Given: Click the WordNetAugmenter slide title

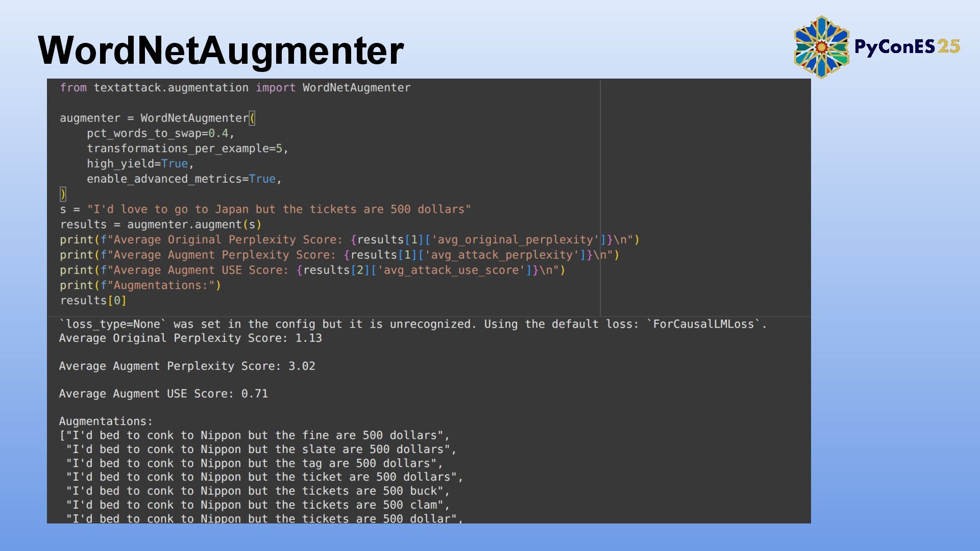Looking at the screenshot, I should tap(220, 51).
